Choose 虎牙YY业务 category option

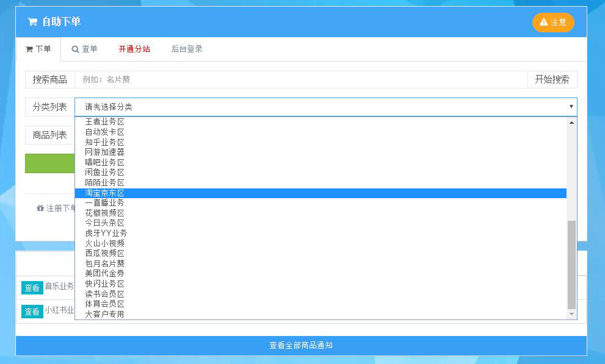pos(321,233)
